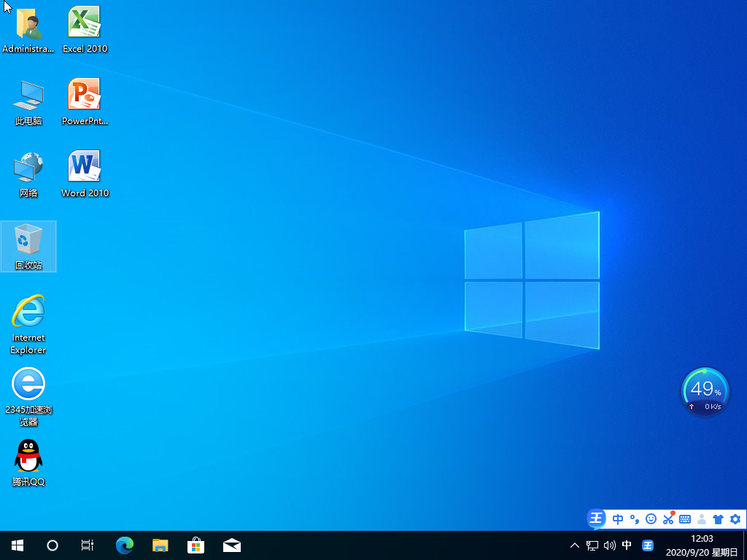The height and width of the screenshot is (560, 747).
Task: Select the Excel 2010 desktop shortcut
Action: tap(85, 29)
